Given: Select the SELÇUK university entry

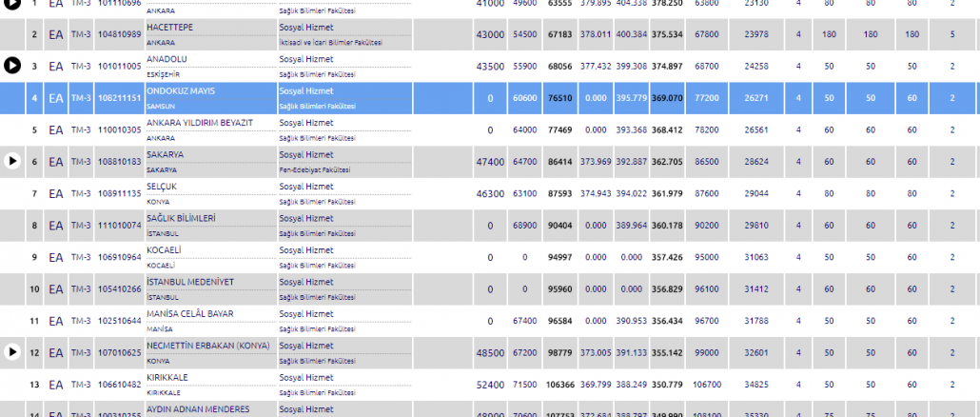Looking at the screenshot, I should tap(163, 187).
